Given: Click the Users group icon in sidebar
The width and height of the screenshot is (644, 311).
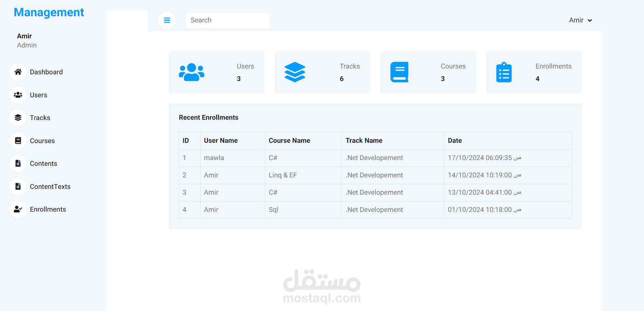Looking at the screenshot, I should pos(18,95).
